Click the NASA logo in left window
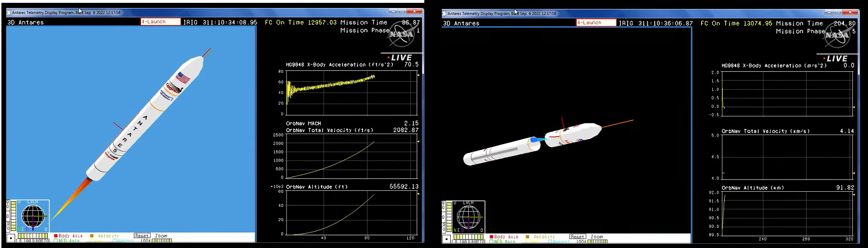The height and width of the screenshot is (248, 868). pyautogui.click(x=401, y=34)
